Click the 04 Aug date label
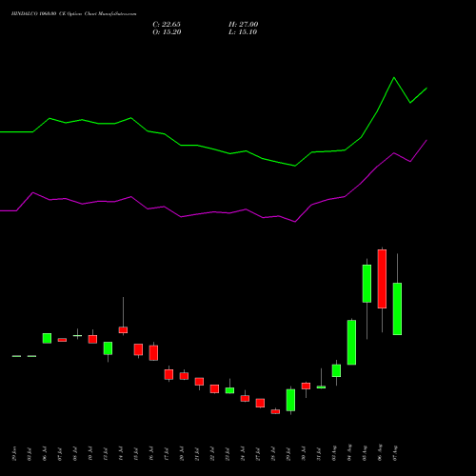Image resolution: width=476 pixels, height=476 pixels. [349, 453]
